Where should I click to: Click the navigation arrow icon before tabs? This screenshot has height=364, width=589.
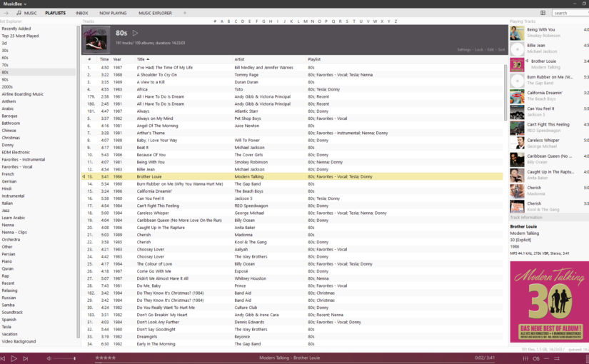[x=6, y=13]
